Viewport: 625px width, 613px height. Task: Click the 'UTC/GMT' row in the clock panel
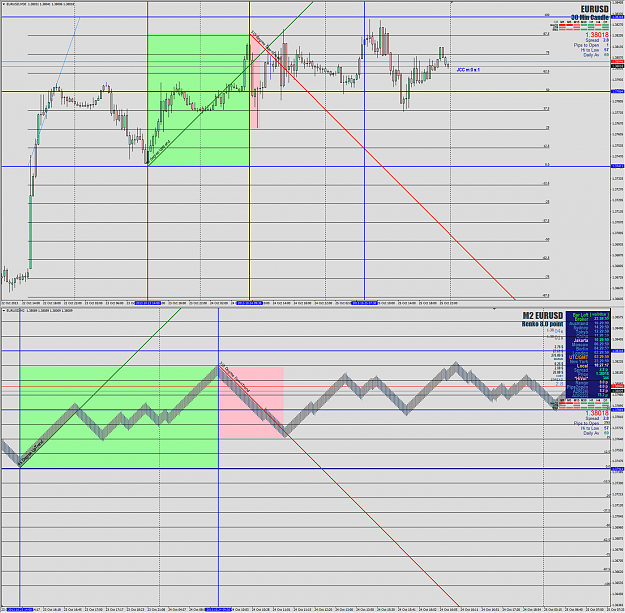pos(588,357)
